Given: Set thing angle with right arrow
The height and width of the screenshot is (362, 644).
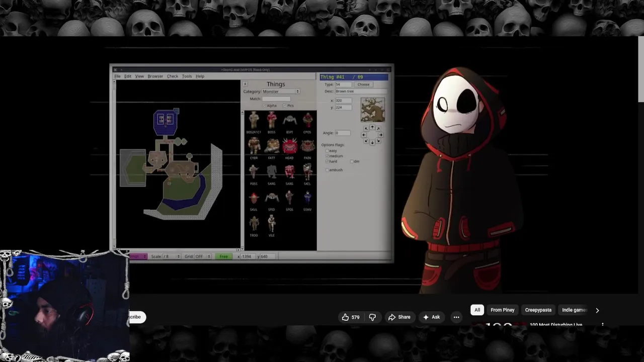Looking at the screenshot, I should click(x=380, y=135).
